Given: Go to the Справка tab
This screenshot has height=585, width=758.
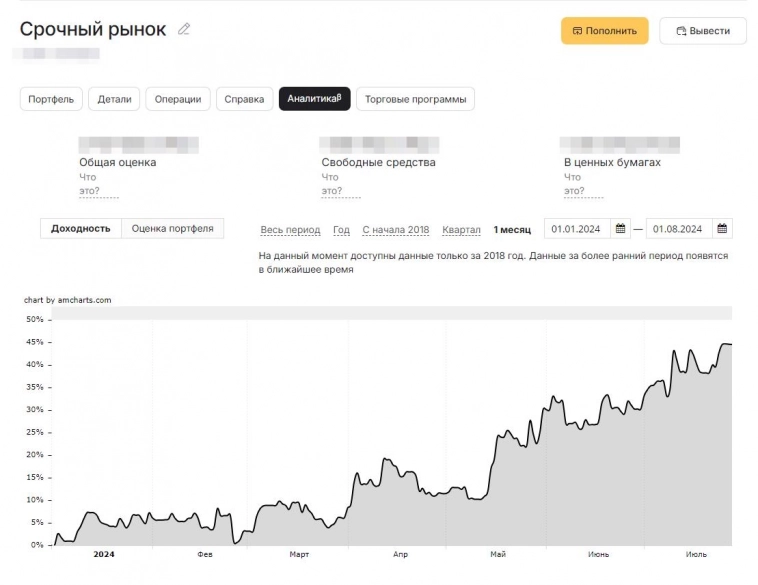Looking at the screenshot, I should [244, 99].
